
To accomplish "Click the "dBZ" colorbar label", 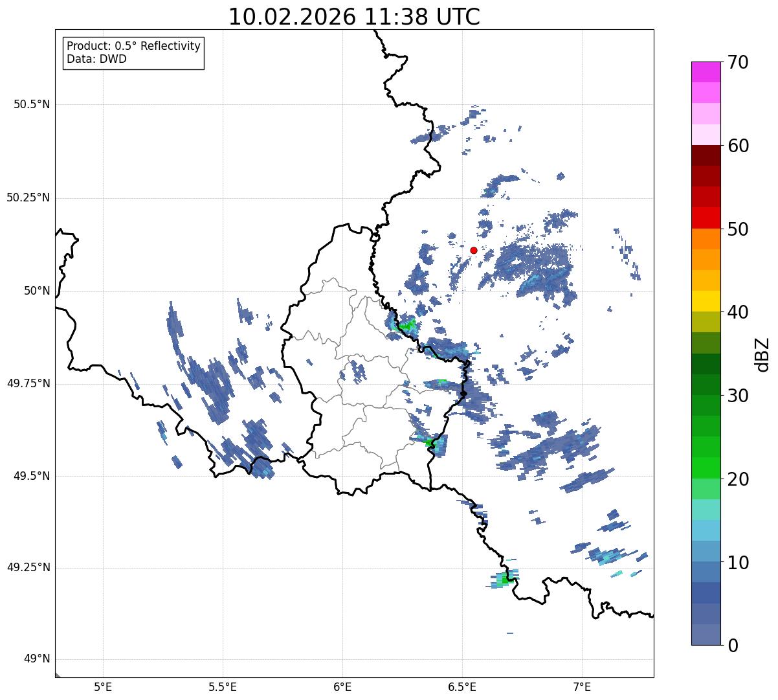I will tap(762, 354).
